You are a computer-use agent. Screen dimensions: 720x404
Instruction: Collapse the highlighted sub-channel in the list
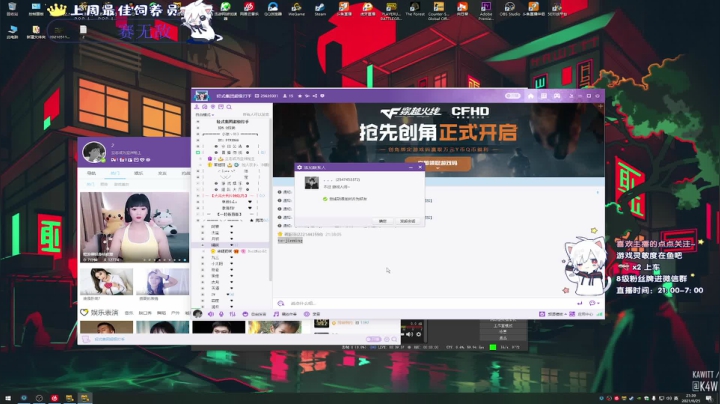click(203, 245)
